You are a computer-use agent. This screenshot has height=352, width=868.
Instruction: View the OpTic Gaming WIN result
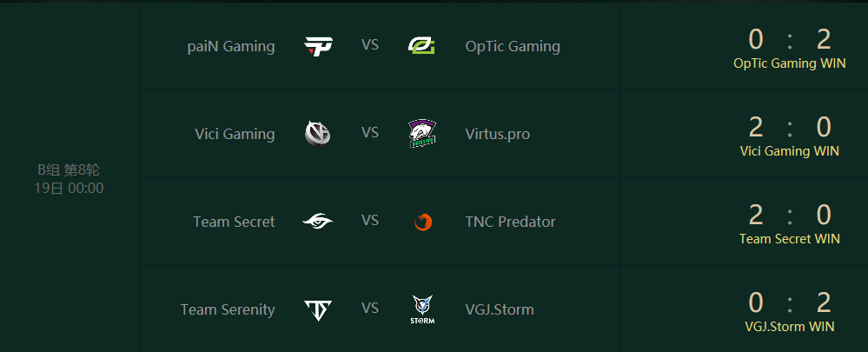click(x=790, y=63)
